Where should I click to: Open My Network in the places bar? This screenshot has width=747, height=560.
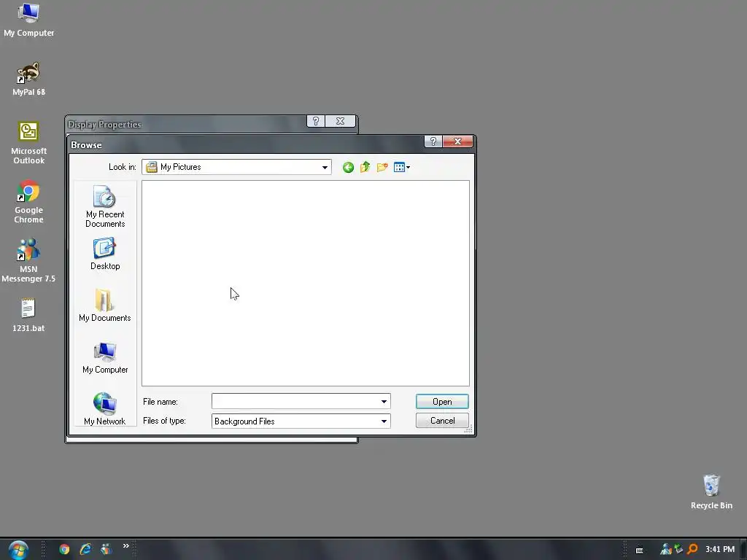(x=105, y=409)
